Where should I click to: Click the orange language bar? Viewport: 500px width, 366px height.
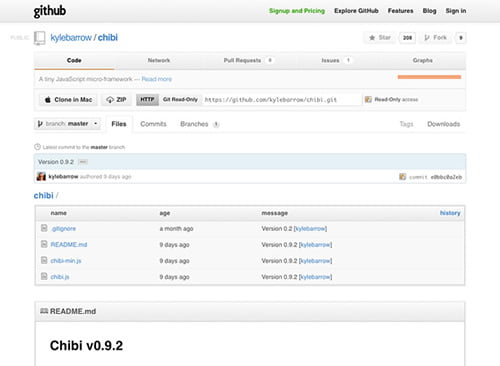pos(429,77)
